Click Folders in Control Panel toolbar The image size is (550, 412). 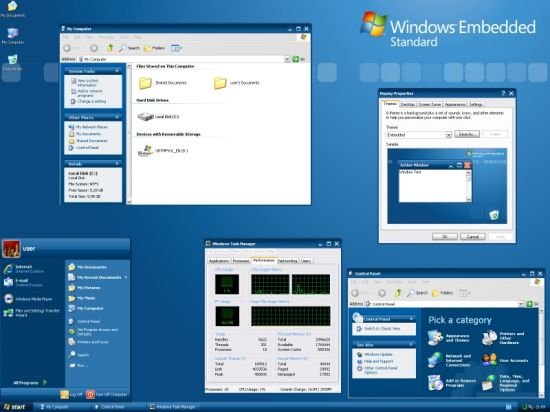442,293
